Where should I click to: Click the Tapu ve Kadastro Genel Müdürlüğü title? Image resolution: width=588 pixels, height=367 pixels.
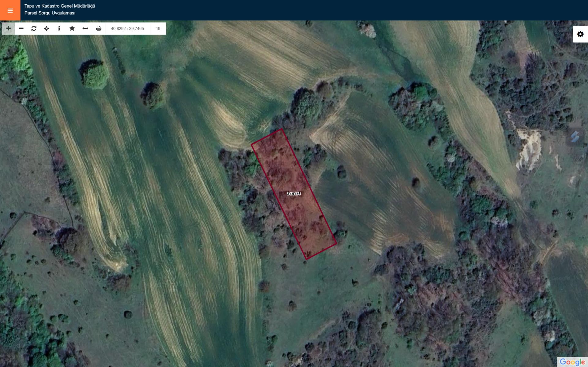coord(60,6)
